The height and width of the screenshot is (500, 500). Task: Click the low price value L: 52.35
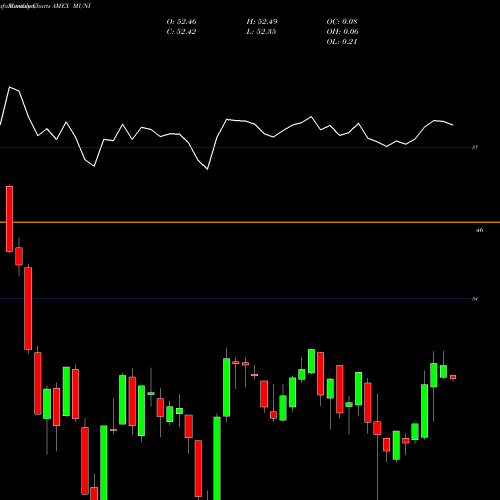pos(261,32)
